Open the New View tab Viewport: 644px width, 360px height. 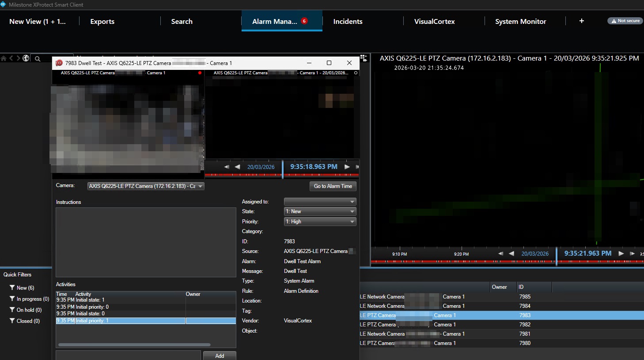coord(38,21)
